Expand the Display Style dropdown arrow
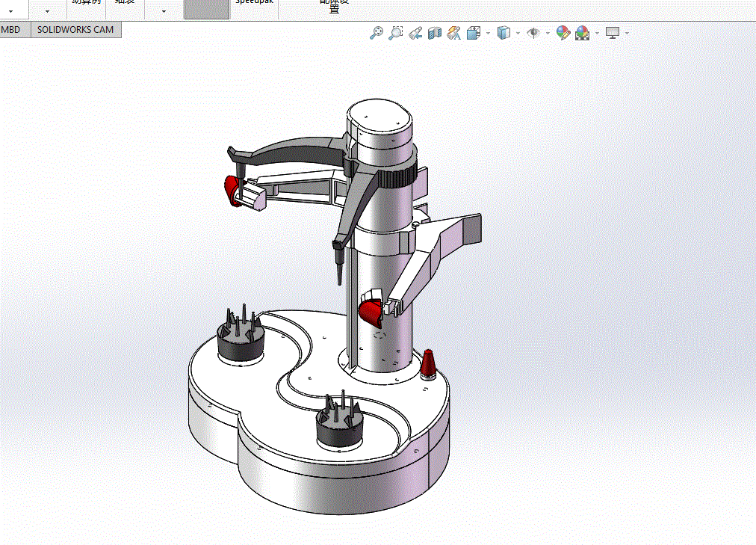Screen dimensions: 756x545 click(x=518, y=34)
